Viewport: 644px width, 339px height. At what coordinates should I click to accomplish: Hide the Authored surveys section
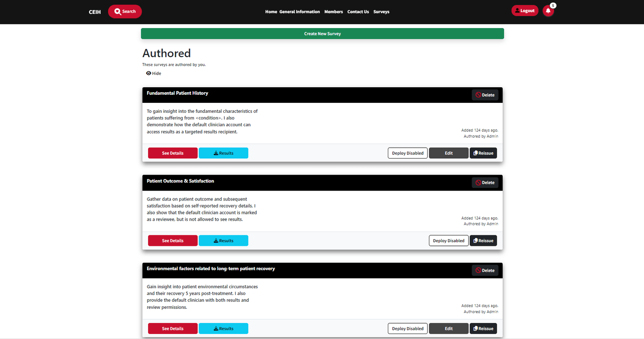[x=153, y=73]
